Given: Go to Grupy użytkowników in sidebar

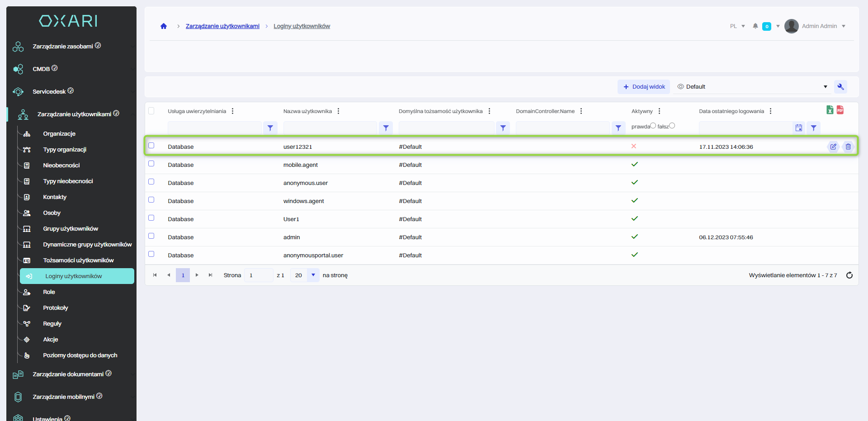Looking at the screenshot, I should pos(71,229).
